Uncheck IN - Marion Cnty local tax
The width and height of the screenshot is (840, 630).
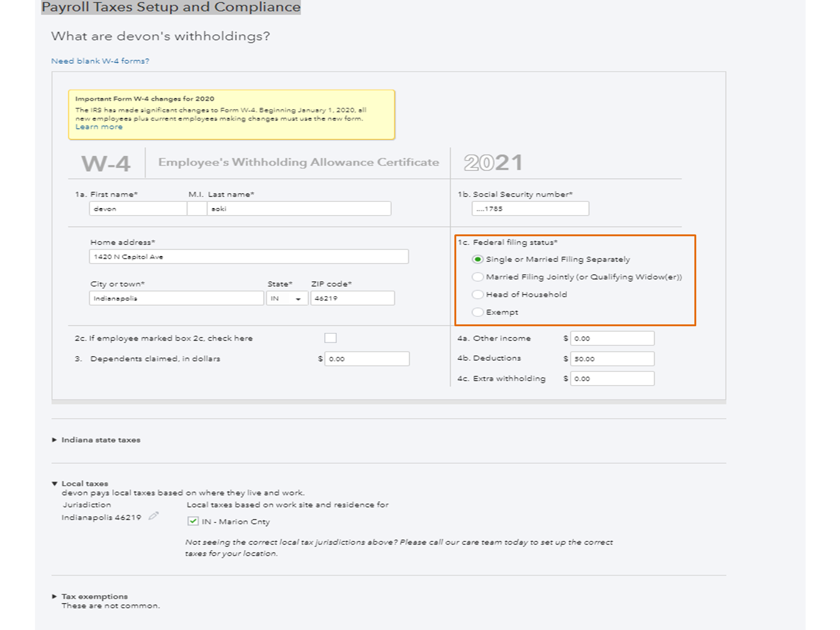pyautogui.click(x=193, y=521)
